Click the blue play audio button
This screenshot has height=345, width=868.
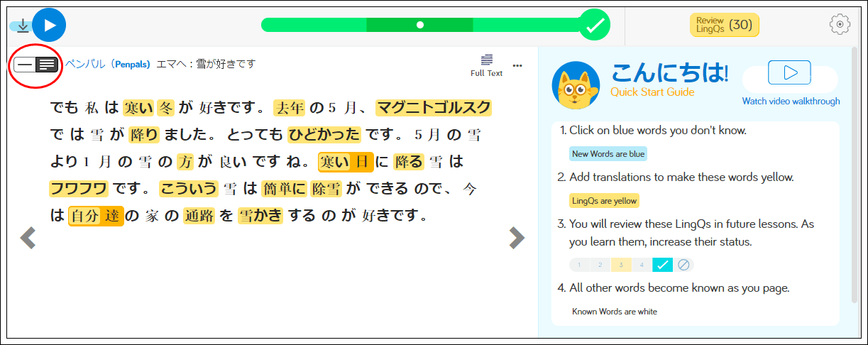coord(49,25)
